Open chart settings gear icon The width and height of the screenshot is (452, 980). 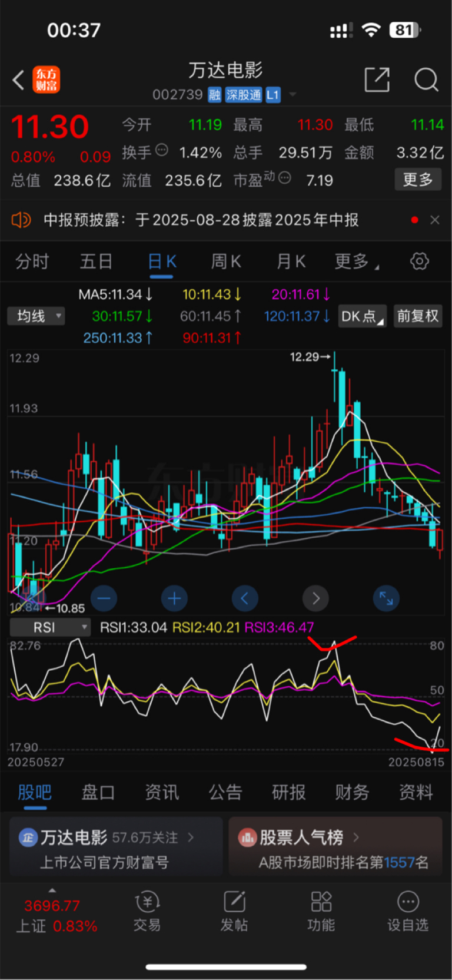420,261
